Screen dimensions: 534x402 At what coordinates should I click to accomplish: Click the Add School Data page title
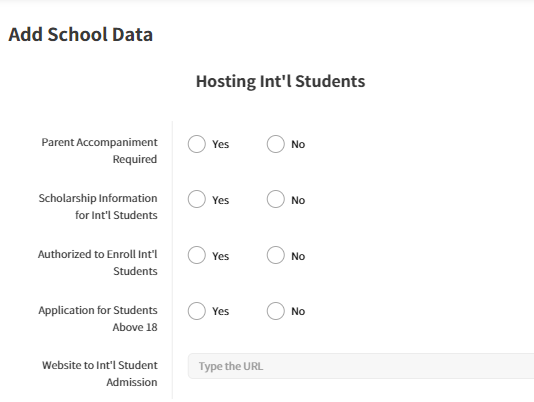[81, 34]
